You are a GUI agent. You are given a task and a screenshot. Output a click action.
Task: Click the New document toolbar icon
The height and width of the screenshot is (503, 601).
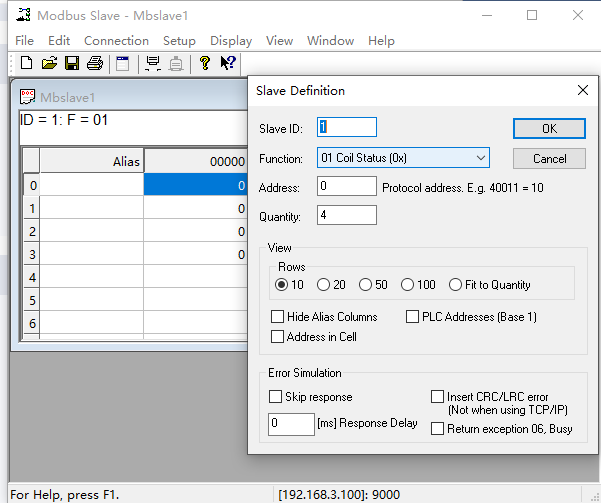27,64
